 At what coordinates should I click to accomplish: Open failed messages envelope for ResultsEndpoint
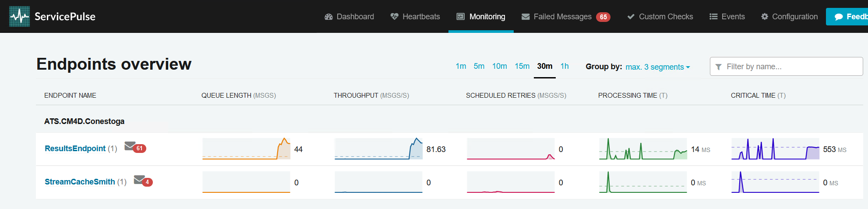click(130, 146)
